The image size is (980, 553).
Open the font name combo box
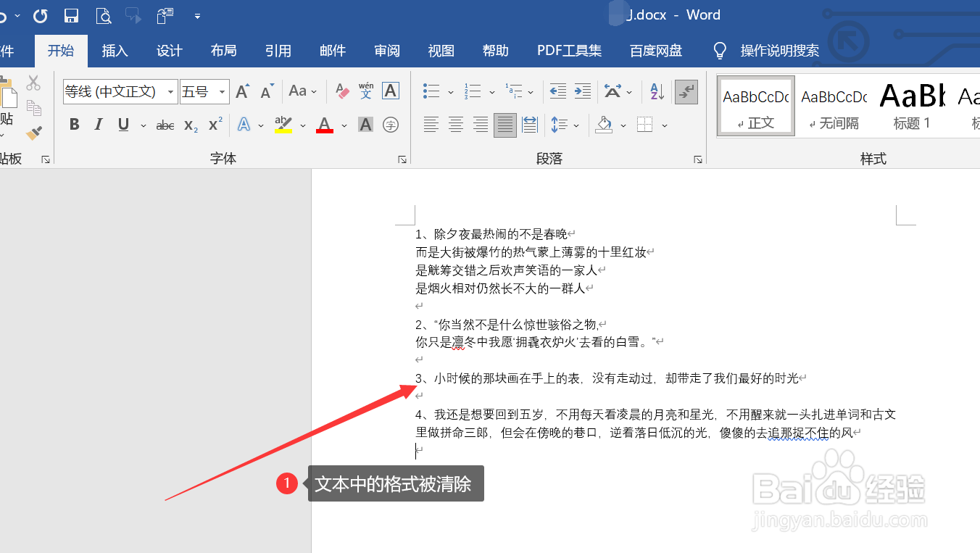pyautogui.click(x=120, y=91)
